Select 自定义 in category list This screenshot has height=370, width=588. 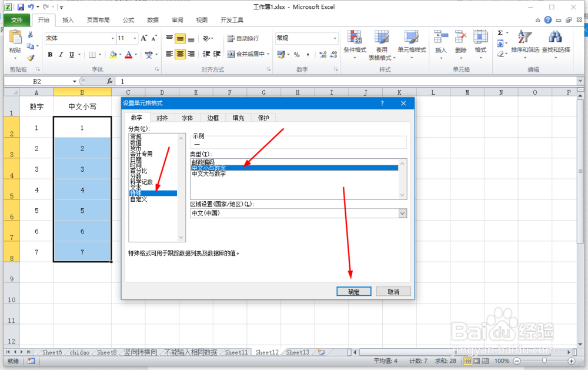(139, 199)
